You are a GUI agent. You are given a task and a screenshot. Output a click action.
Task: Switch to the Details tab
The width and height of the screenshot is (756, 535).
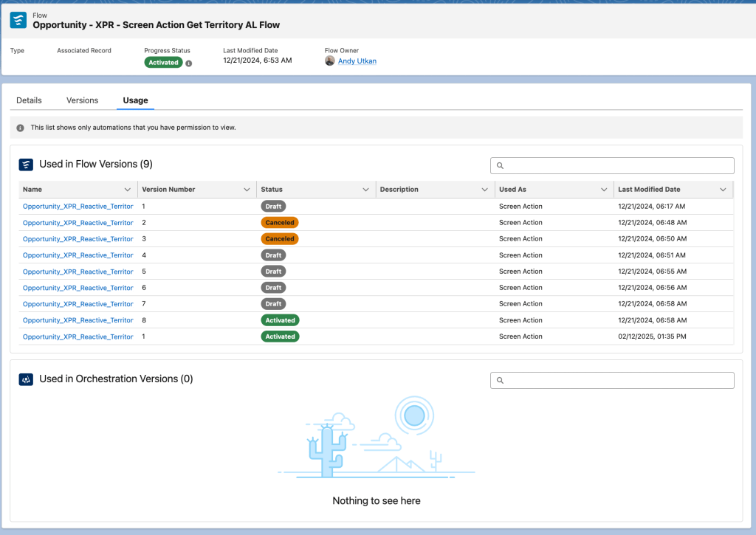[x=29, y=100]
